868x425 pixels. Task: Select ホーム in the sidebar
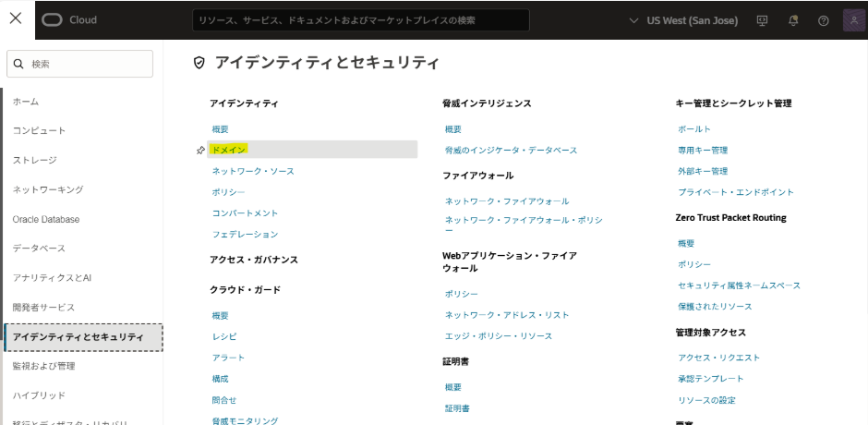pos(26,102)
